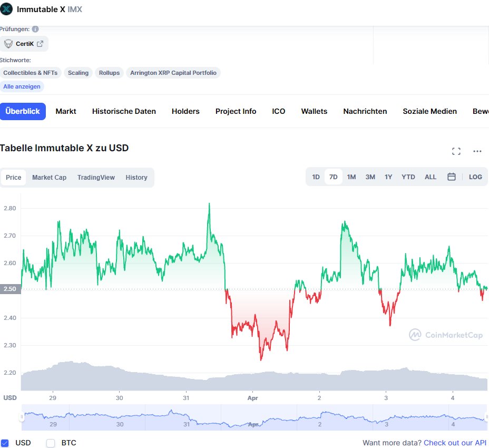Open the CertiK audit link
Image resolution: width=489 pixels, height=448 pixels.
pos(24,44)
